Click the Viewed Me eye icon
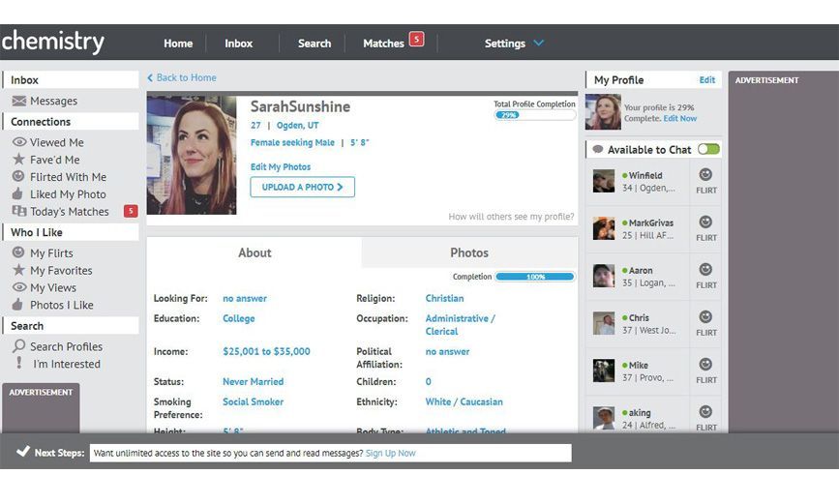 click(x=18, y=142)
